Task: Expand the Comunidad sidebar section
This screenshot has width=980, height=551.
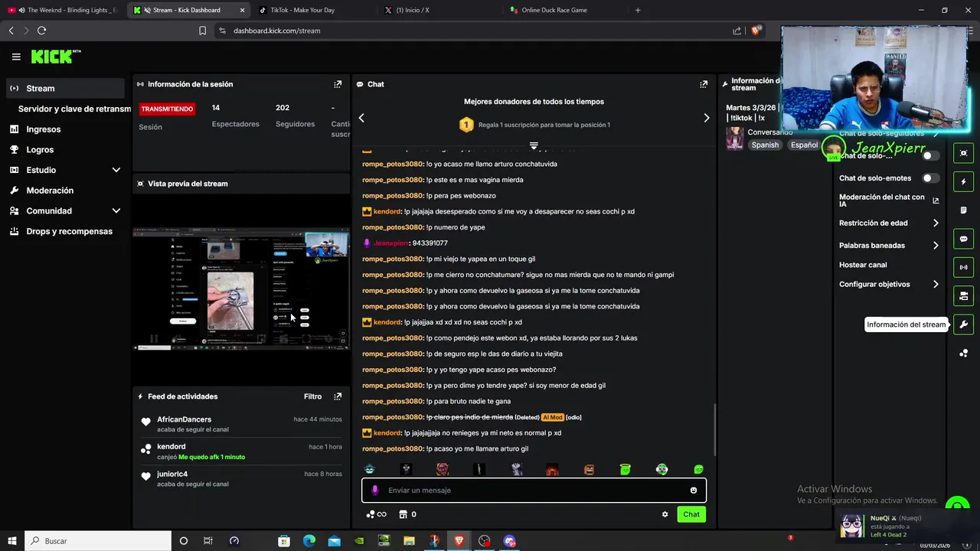Action: click(116, 210)
